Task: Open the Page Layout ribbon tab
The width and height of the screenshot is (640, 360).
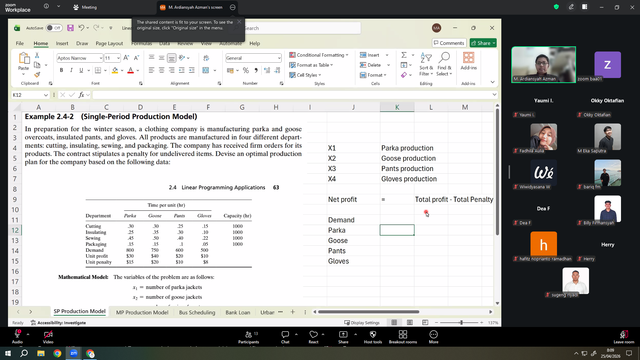Action: tap(109, 43)
